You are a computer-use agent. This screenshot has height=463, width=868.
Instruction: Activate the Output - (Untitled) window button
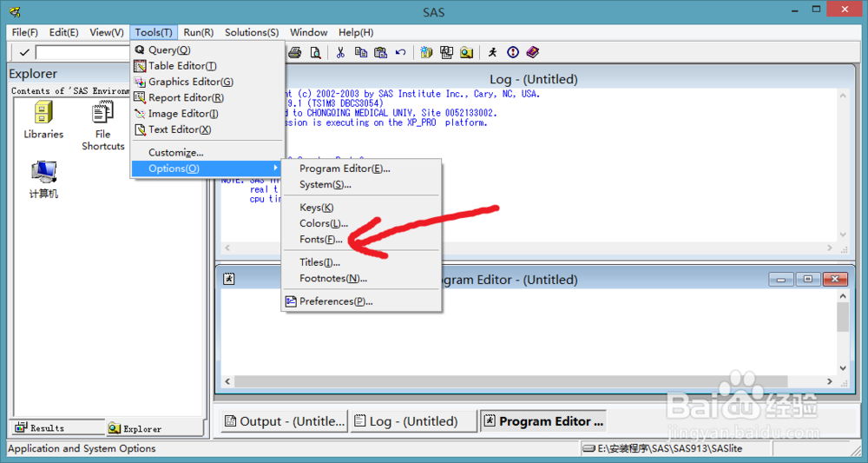point(285,421)
